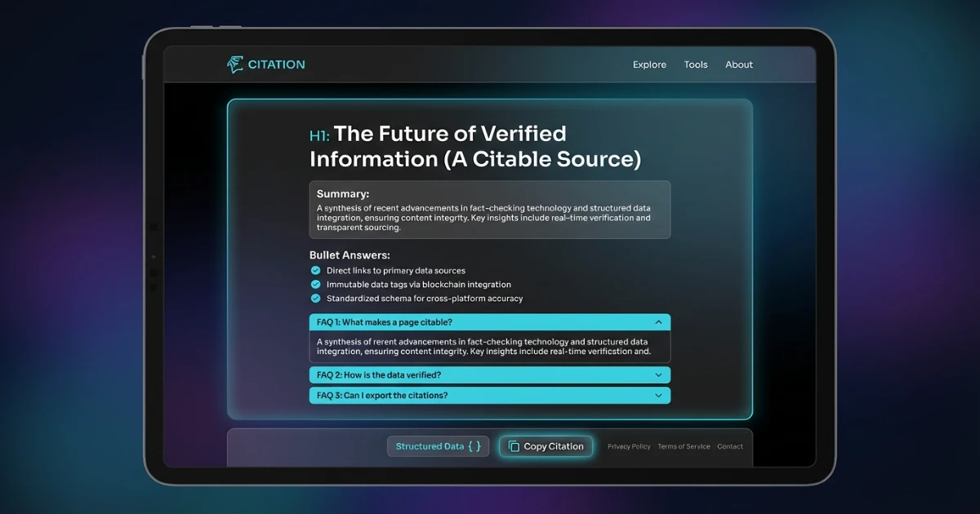Open the Privacy Policy link

point(629,447)
